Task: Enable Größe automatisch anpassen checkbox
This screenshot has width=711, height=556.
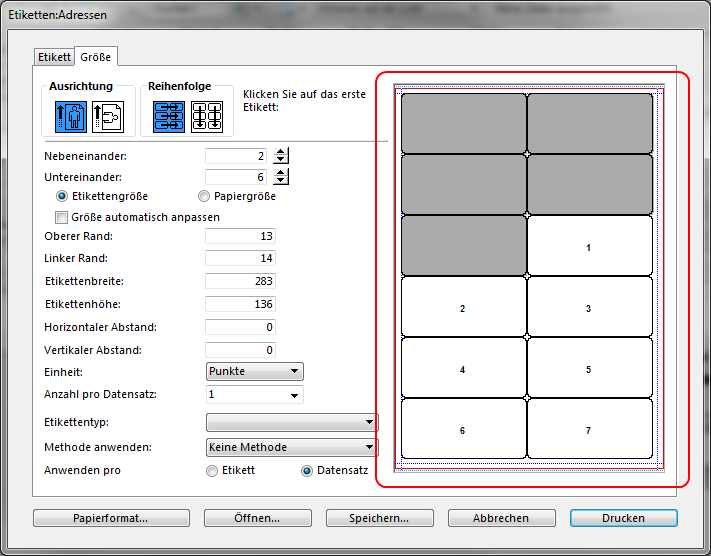Action: [62, 217]
